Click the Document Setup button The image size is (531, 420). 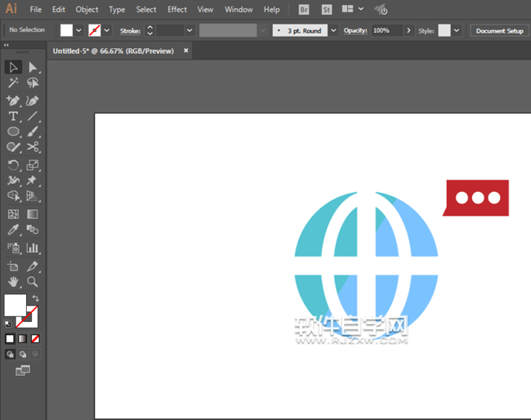499,30
